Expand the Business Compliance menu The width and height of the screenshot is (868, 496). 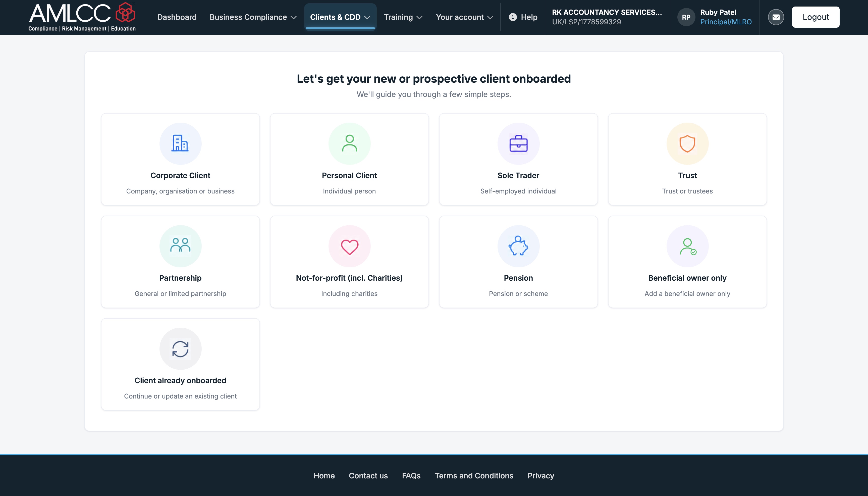[x=253, y=17]
